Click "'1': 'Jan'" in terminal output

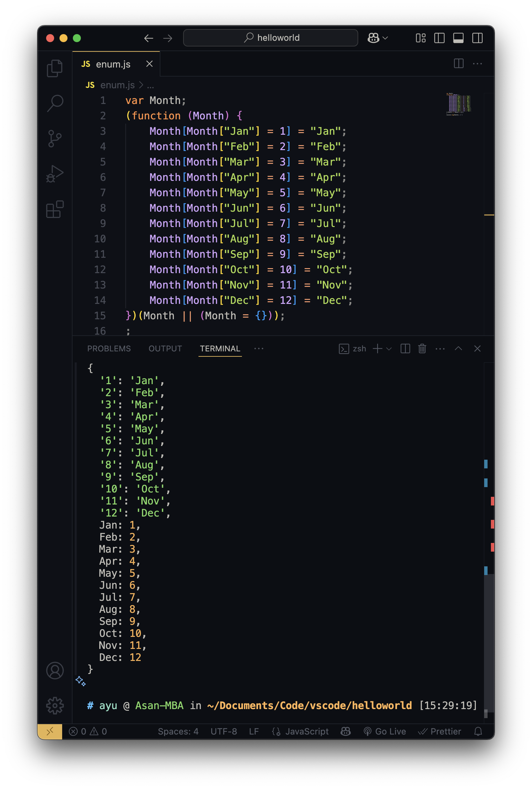129,380
